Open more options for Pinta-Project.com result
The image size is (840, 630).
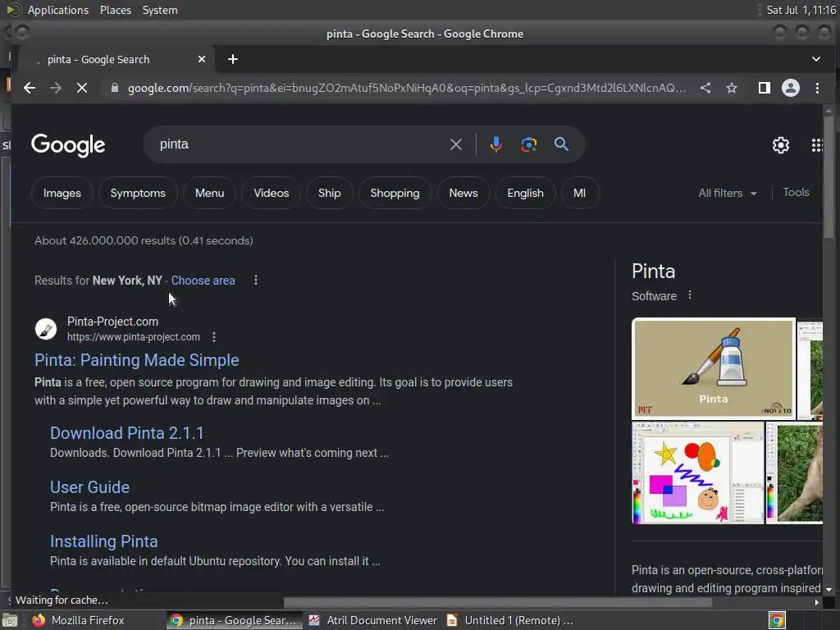coord(214,337)
